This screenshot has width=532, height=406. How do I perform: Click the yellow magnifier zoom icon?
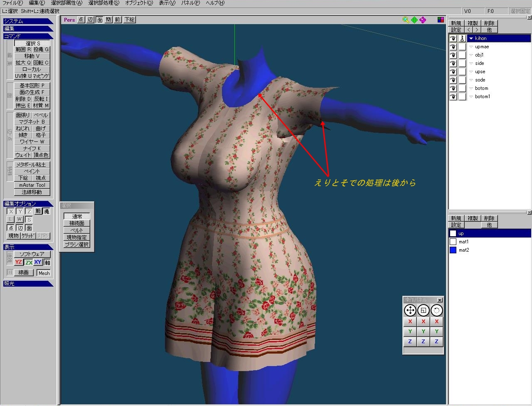pos(406,20)
